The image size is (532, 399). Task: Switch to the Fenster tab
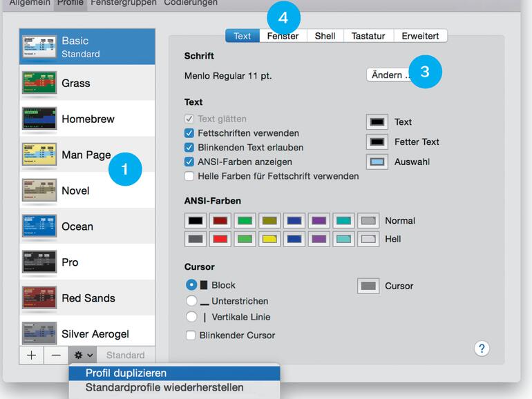pyautogui.click(x=283, y=36)
